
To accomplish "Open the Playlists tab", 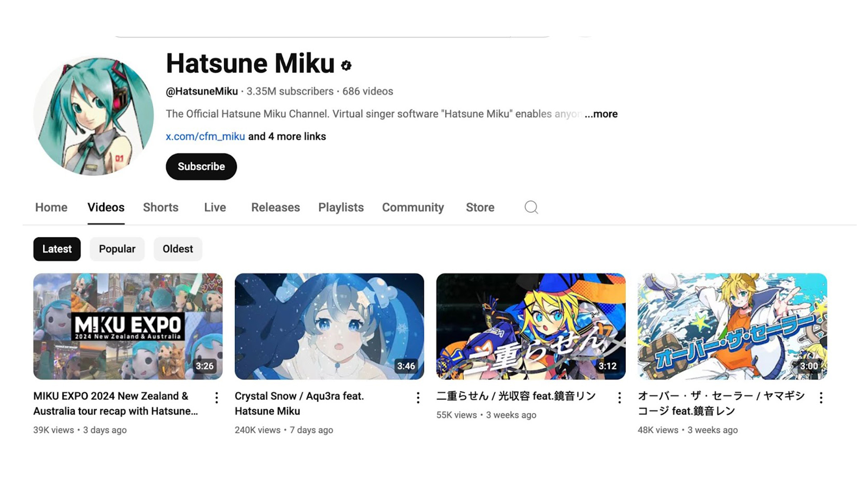I will 341,207.
